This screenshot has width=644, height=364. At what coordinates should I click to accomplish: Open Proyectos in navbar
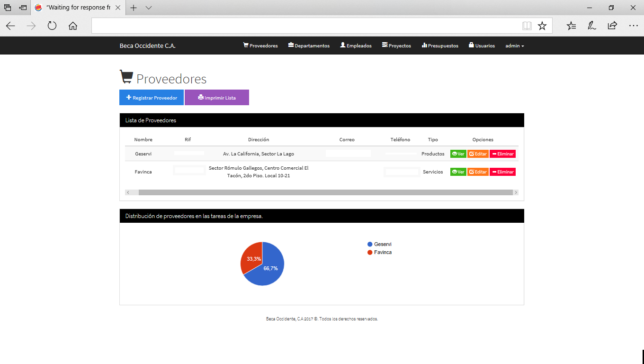point(396,45)
